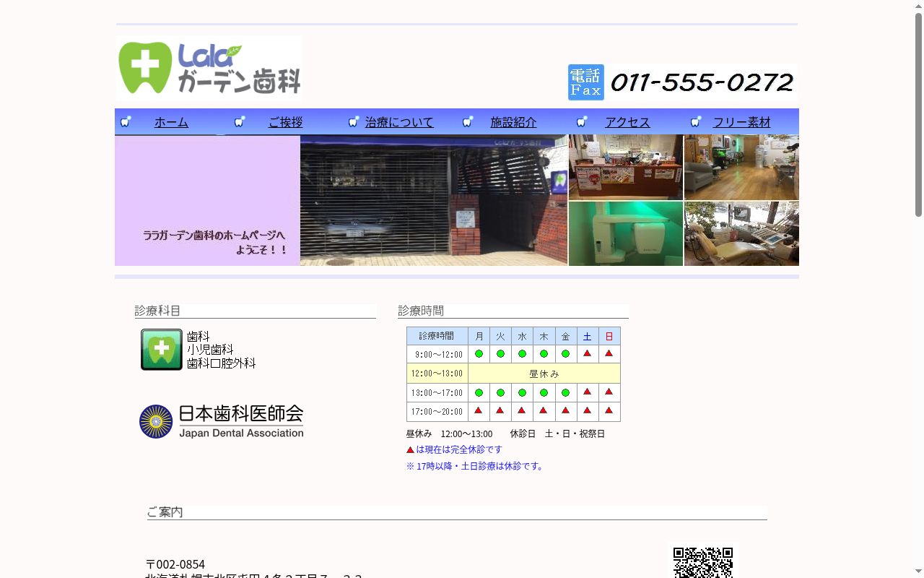Image resolution: width=924 pixels, height=578 pixels.
Task: Click the postal code 〒002-0854
Action: pos(175,564)
